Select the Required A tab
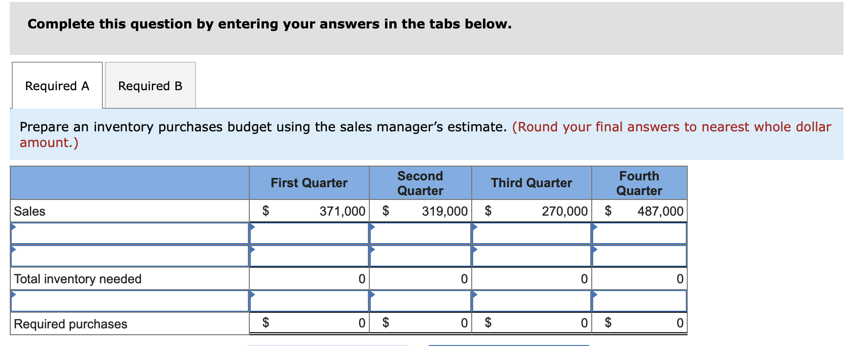Screen dimensions: 868x346 pyautogui.click(x=57, y=85)
